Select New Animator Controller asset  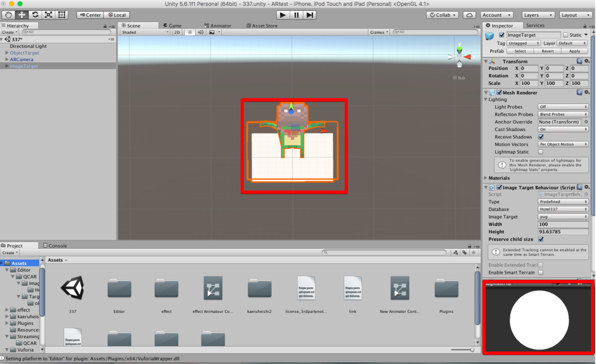(399, 288)
